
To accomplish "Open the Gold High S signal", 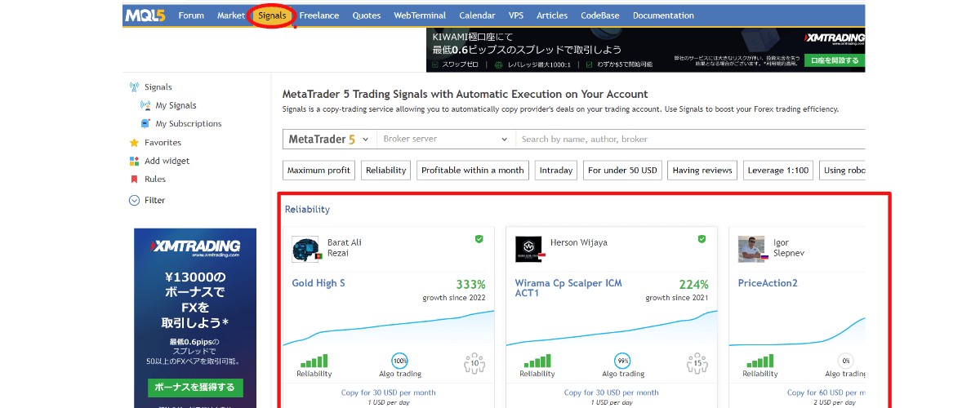I will point(318,283).
